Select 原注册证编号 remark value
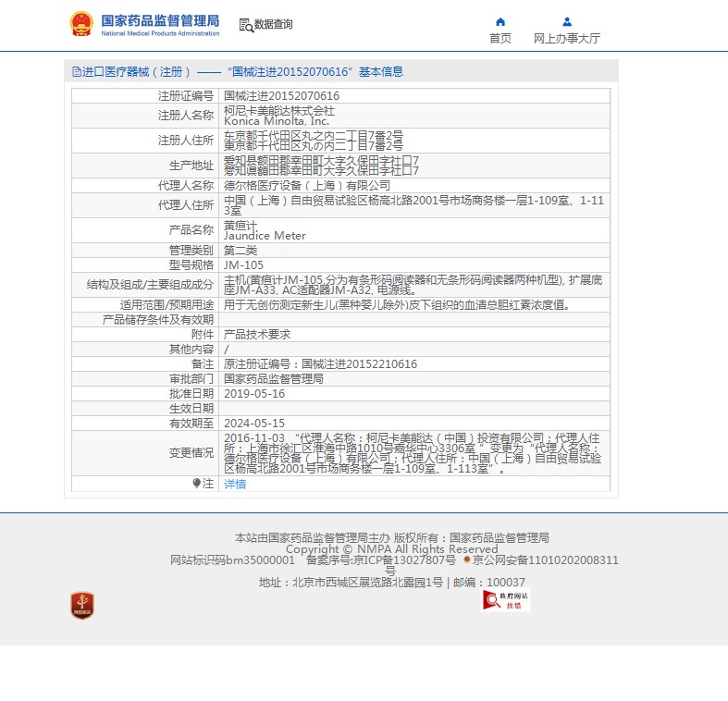This screenshot has width=728, height=701. click(x=320, y=364)
